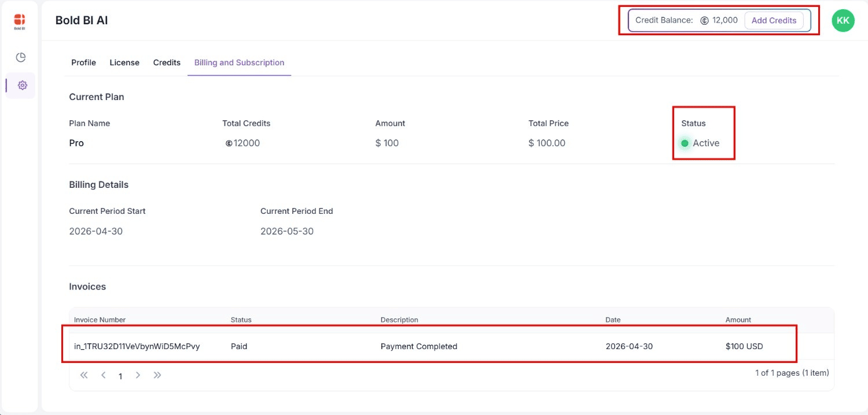The width and height of the screenshot is (868, 415).
Task: Click the Description column header
Action: (399, 320)
